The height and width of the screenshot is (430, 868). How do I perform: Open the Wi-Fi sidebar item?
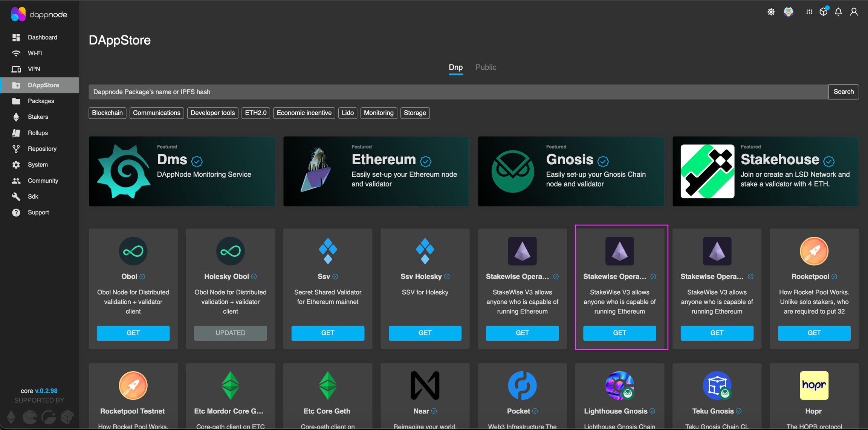(35, 53)
